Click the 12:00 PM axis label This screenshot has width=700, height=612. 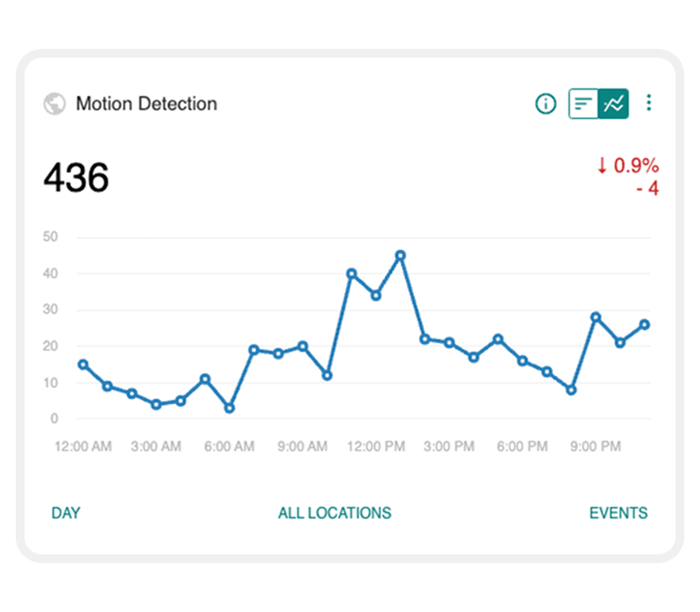point(376,446)
